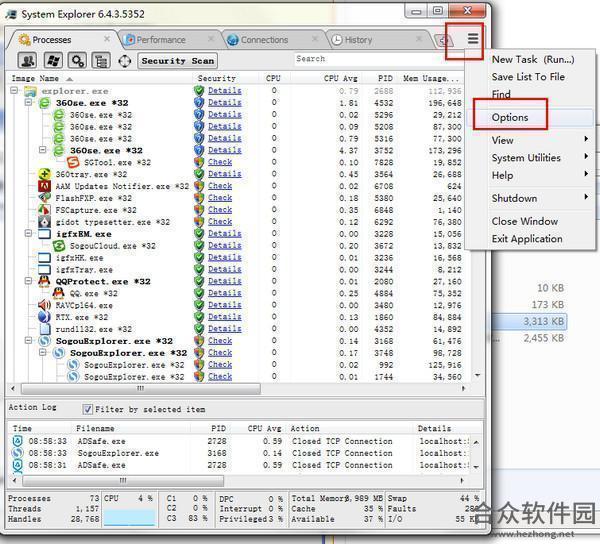Click the AAM Updates Notifier Adobe icon

pos(45,186)
